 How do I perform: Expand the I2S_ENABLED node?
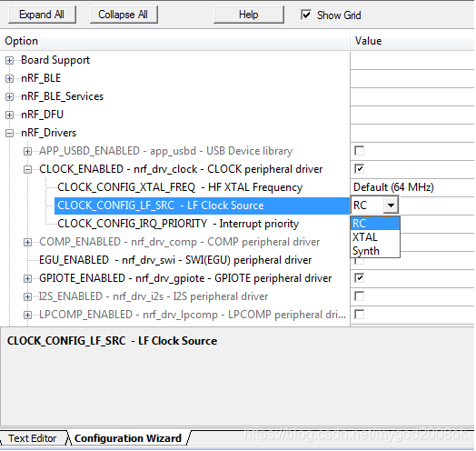(27, 297)
